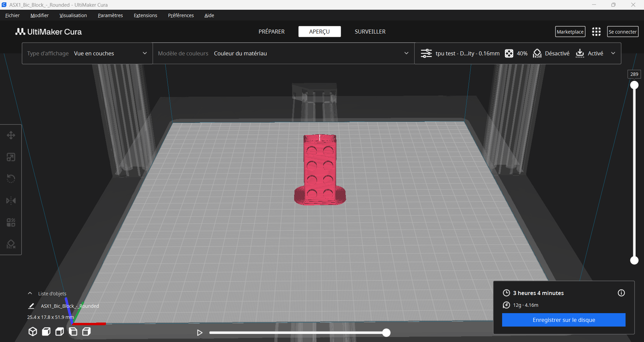Open the Modifier menu

click(40, 15)
